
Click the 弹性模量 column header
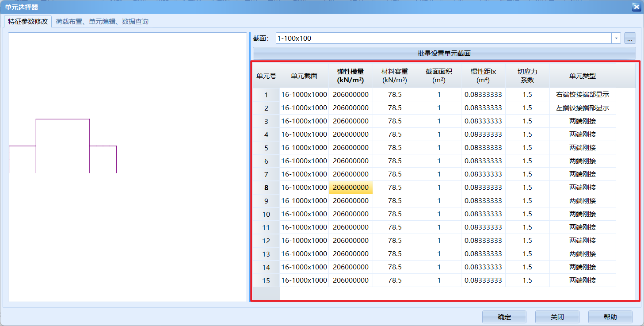pos(351,75)
